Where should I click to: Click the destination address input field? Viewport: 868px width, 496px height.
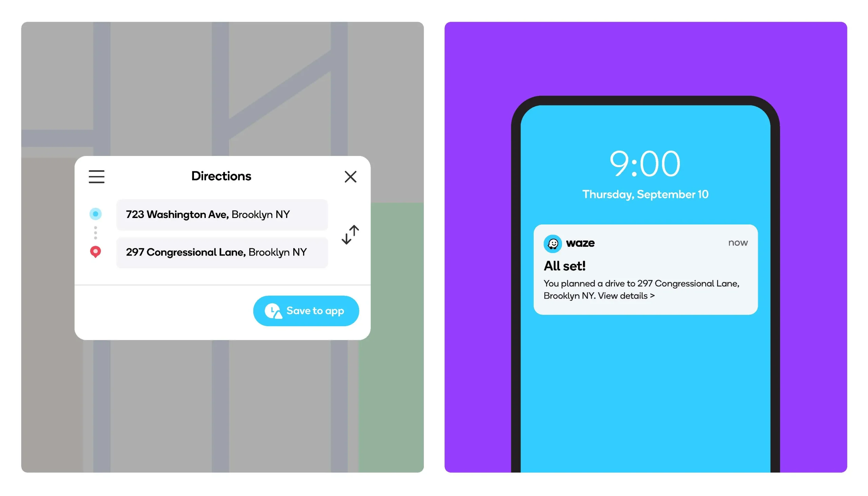222,252
